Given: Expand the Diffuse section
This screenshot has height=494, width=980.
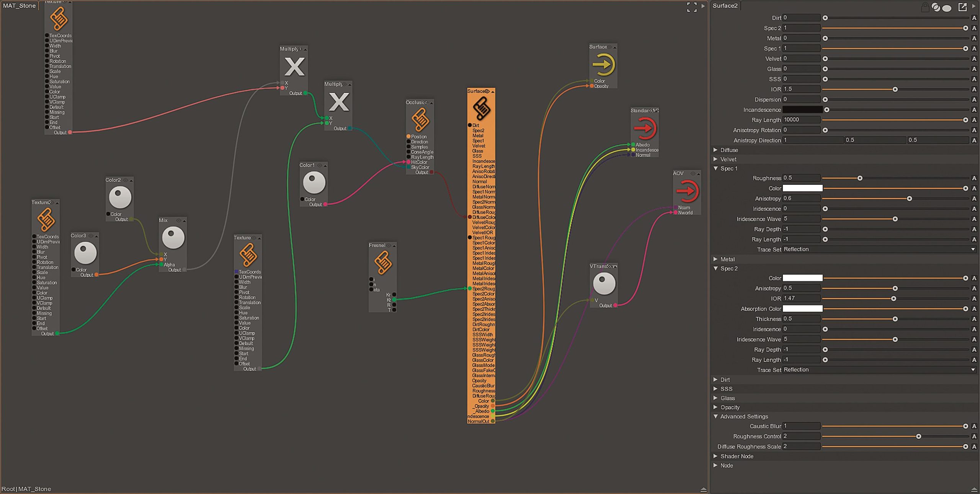Looking at the screenshot, I should [x=715, y=150].
